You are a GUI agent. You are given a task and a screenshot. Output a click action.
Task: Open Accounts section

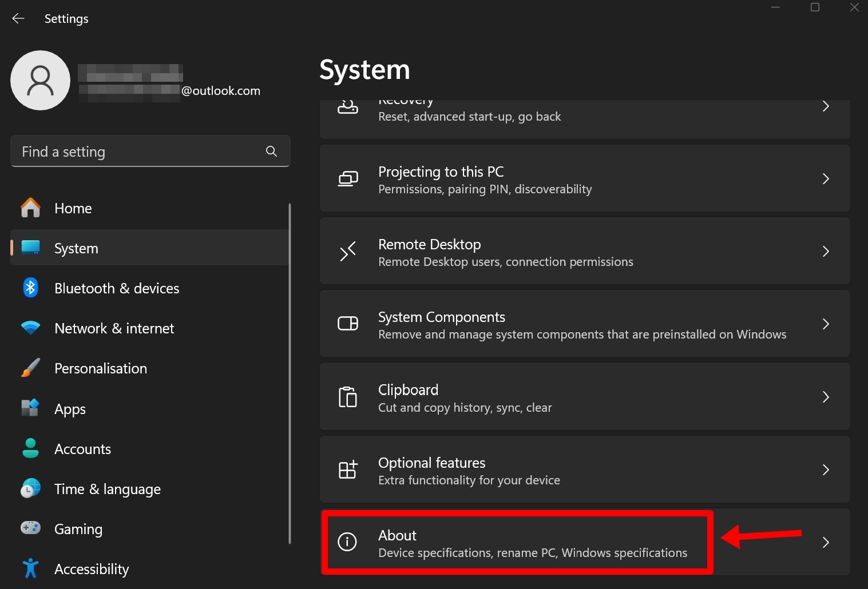pos(149,449)
